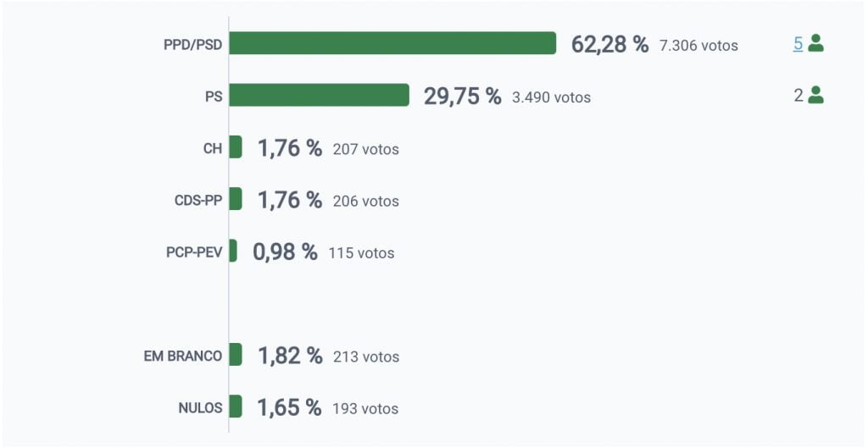Select the PS seat count number 2
The image size is (868, 448).
tap(798, 96)
